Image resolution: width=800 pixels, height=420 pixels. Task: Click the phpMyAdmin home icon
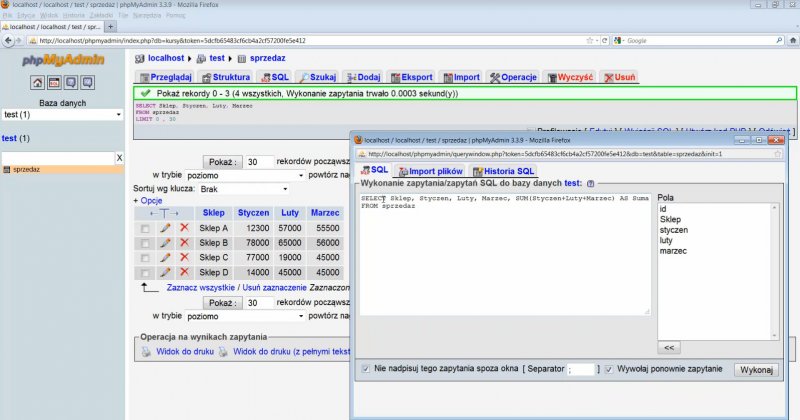point(37,83)
